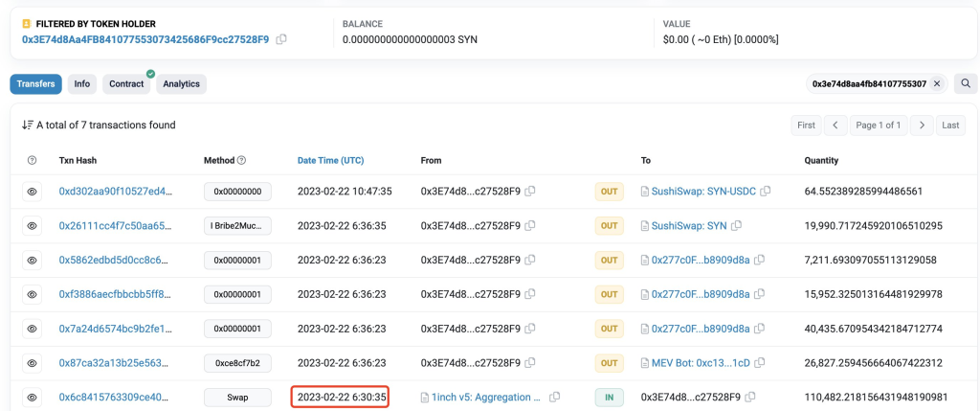
Task: Copy the 1inch v5 Aggregation address
Action: tap(554, 398)
